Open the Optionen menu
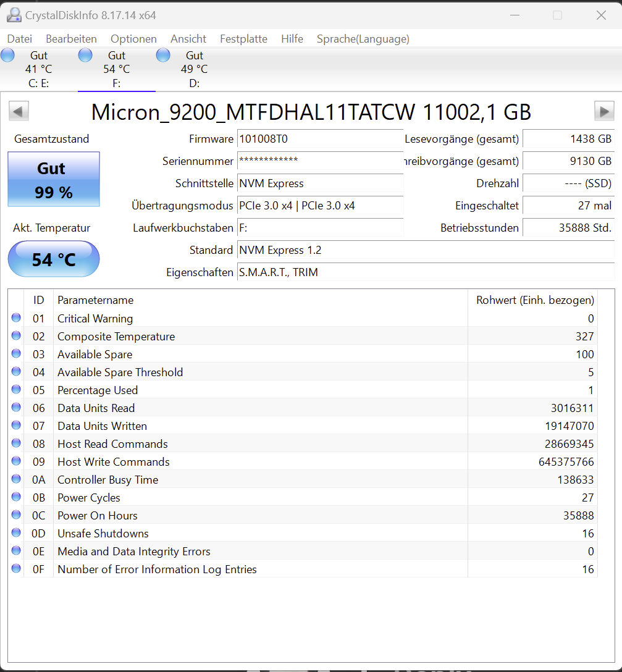Image resolution: width=622 pixels, height=672 pixels. (x=133, y=39)
